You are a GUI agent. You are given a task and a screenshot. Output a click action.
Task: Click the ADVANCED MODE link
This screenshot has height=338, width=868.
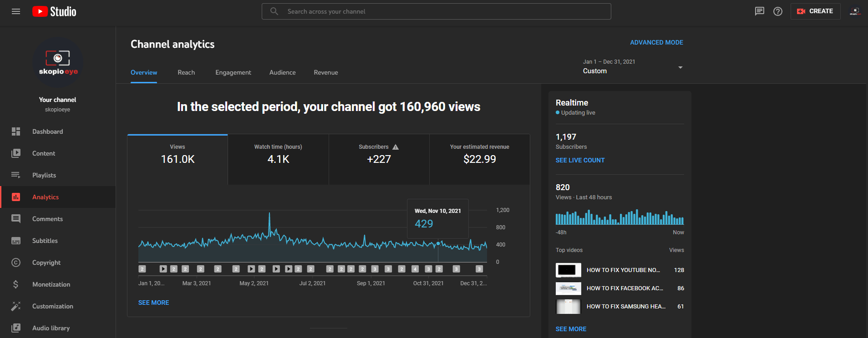tap(656, 42)
